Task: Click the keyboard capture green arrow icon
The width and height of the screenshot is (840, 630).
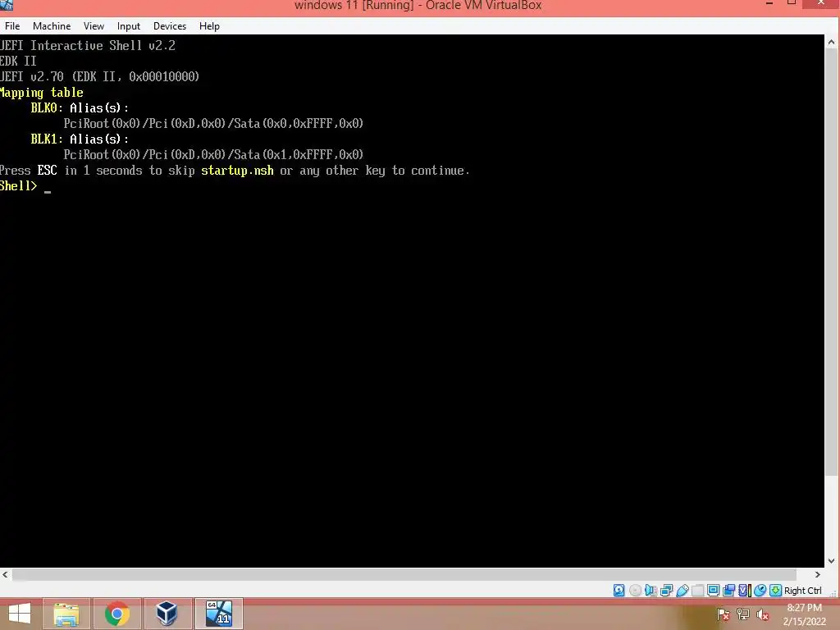Action: 775,591
